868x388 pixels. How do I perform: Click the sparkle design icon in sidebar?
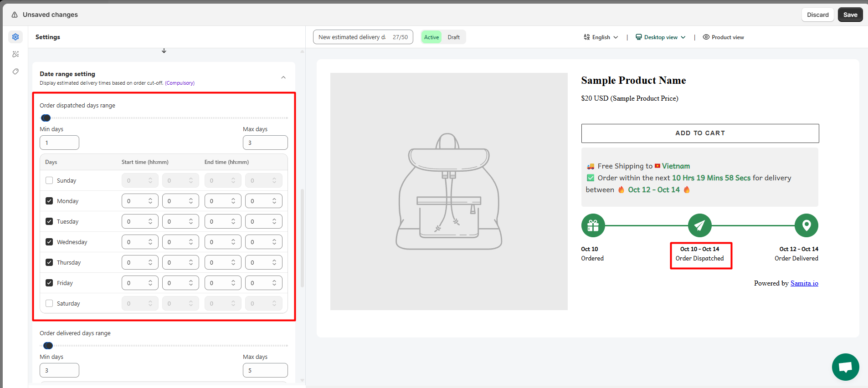pyautogui.click(x=15, y=54)
